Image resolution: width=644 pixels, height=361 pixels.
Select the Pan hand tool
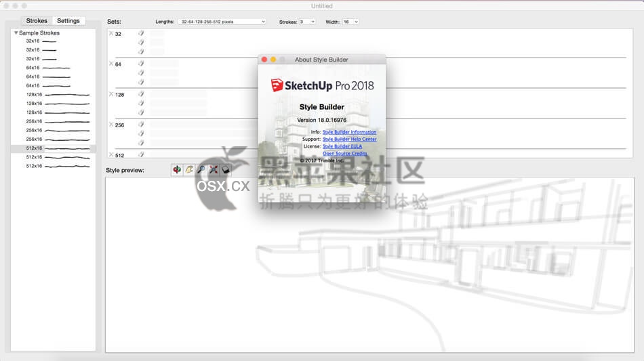[189, 169]
